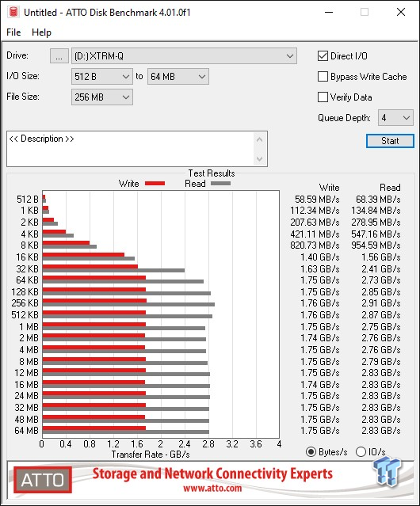Expand the 512 B minimum I/O size dropdown

point(102,77)
